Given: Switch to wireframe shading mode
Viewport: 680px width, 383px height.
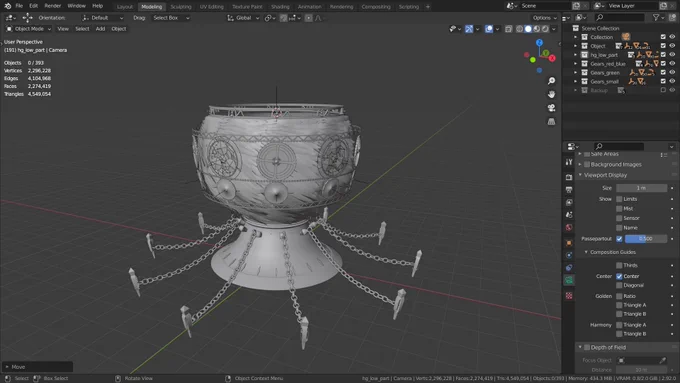Looking at the screenshot, I should (519, 29).
